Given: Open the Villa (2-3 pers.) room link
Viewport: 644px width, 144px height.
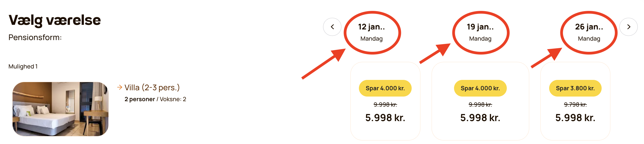Looking at the screenshot, I should tap(152, 88).
